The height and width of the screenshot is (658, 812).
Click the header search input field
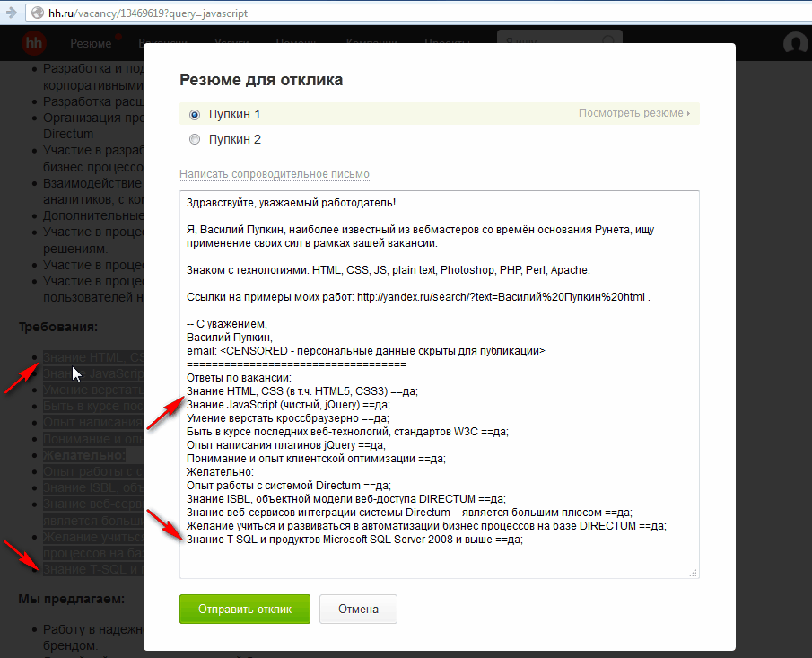click(x=560, y=41)
